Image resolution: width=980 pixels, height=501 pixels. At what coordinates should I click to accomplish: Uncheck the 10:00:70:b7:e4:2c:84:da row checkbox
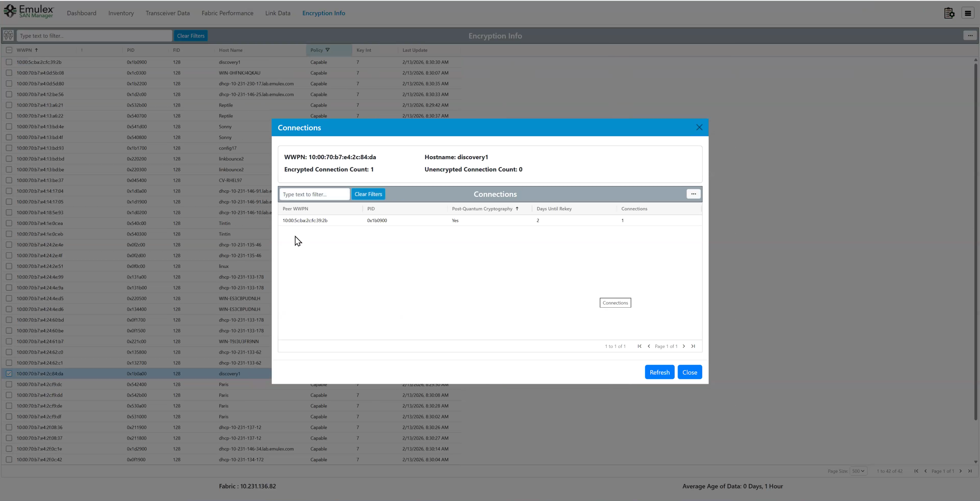(9, 374)
